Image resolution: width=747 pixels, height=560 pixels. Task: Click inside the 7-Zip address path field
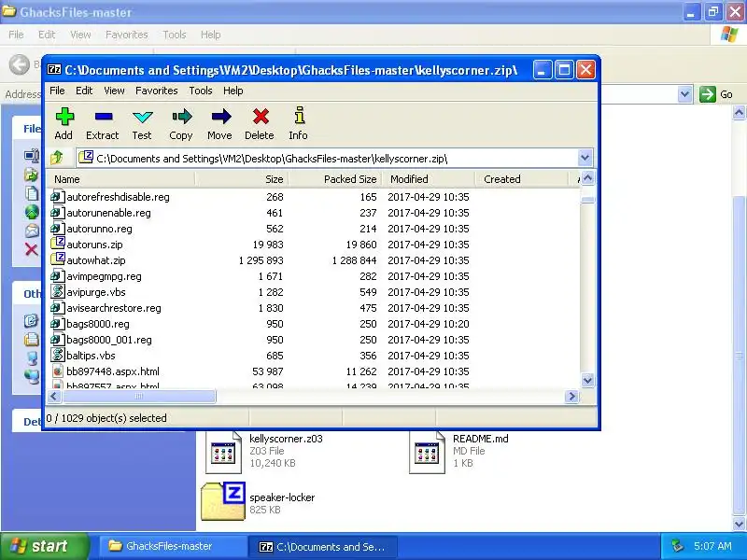click(329, 158)
